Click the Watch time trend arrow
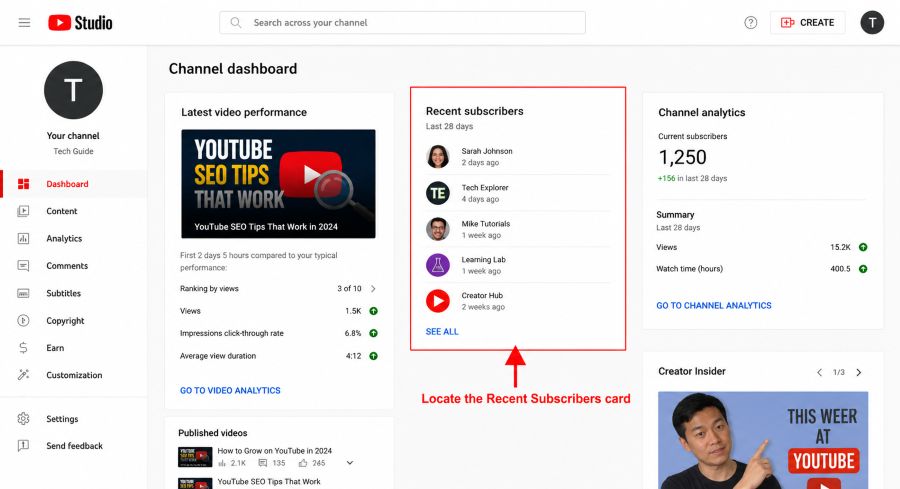900x489 pixels. click(863, 269)
